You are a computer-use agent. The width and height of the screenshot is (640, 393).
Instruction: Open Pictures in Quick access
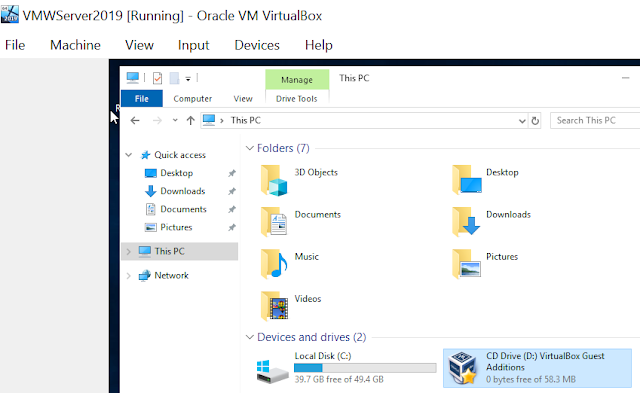(176, 227)
